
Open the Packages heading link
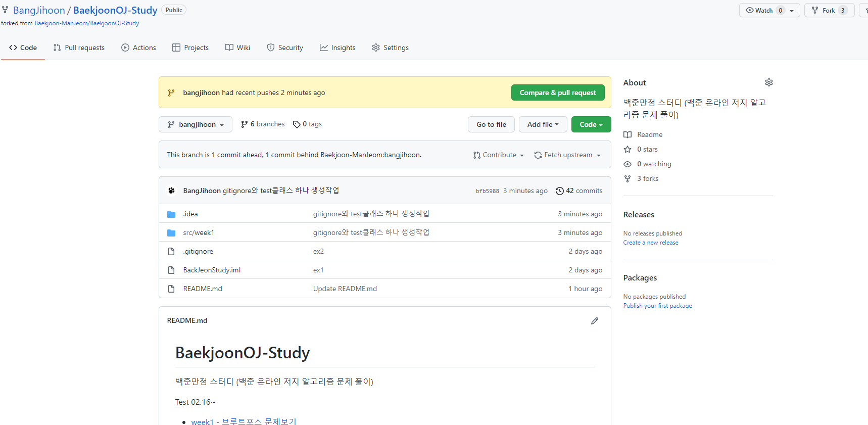[640, 277]
